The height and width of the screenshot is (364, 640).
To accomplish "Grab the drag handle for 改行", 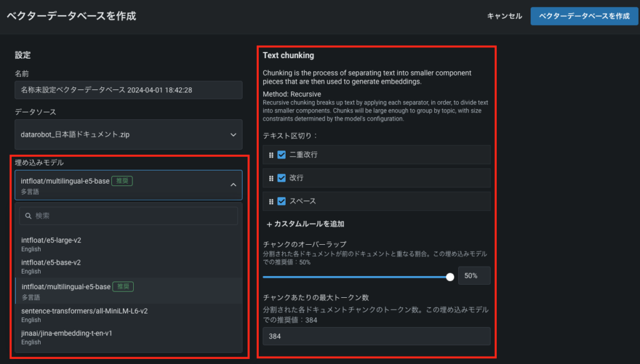I will [x=271, y=178].
